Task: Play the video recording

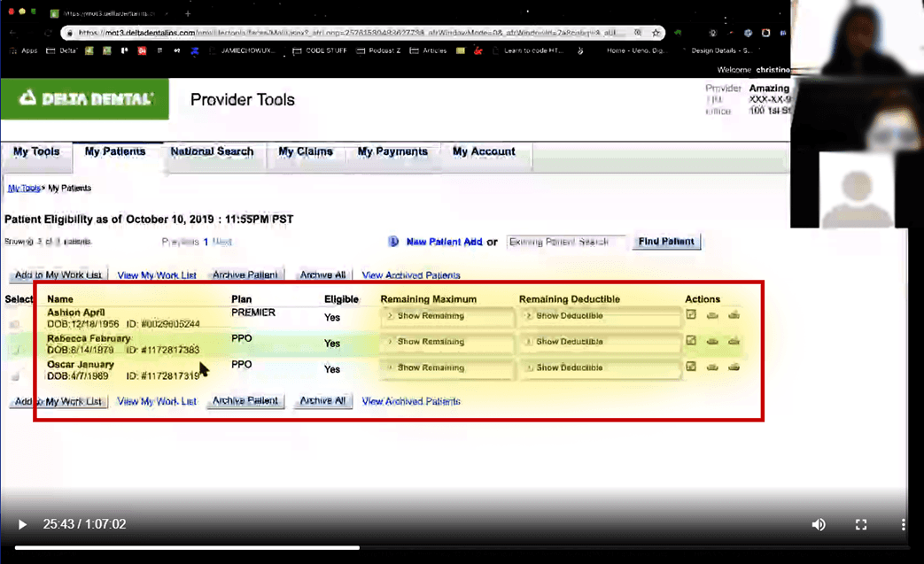Action: [22, 524]
